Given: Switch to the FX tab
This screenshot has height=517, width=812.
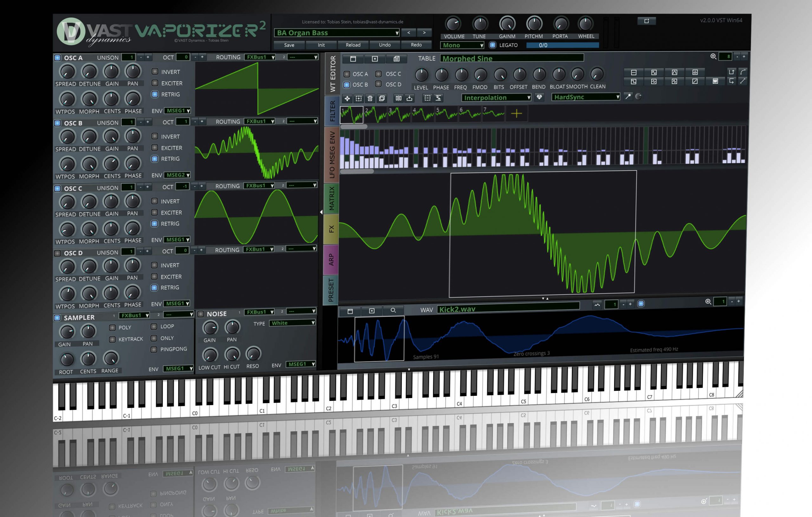Looking at the screenshot, I should click(x=331, y=229).
